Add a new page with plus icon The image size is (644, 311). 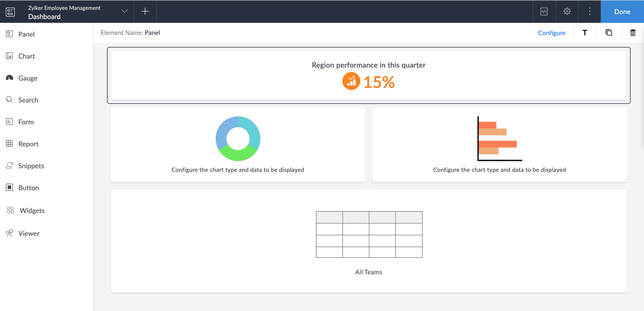pyautogui.click(x=145, y=11)
